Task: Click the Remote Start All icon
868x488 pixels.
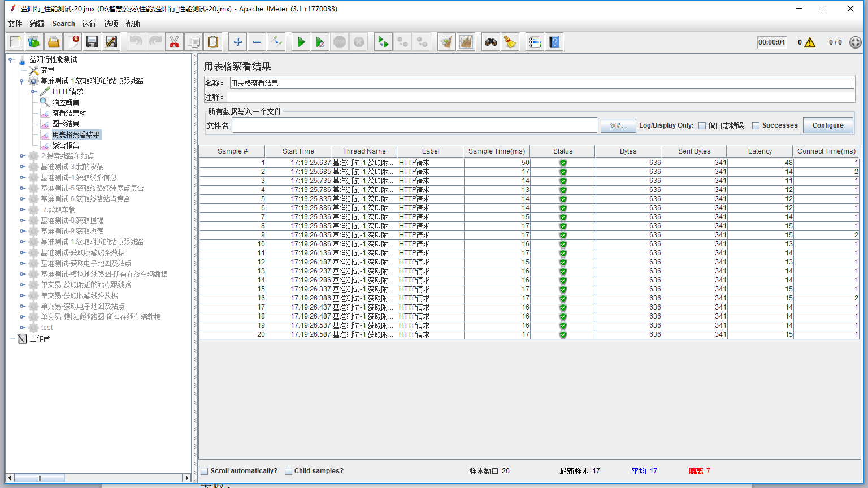Action: pos(383,42)
